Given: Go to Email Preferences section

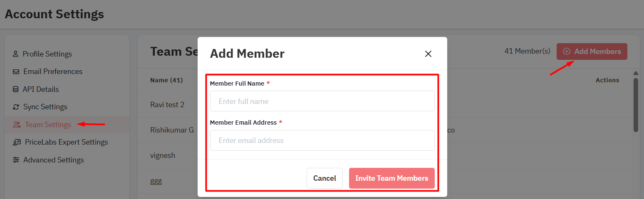Looking at the screenshot, I should pos(53,71).
